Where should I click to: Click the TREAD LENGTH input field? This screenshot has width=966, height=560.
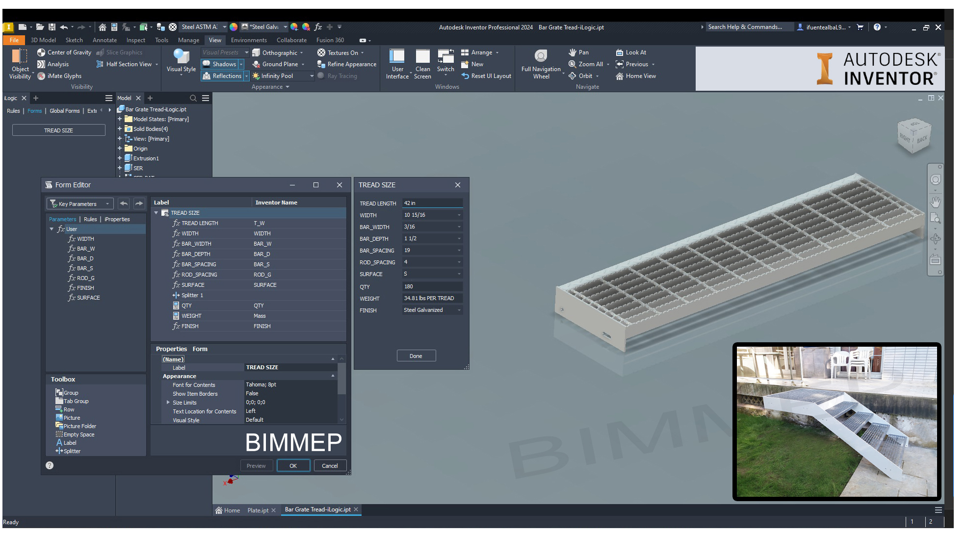432,203
